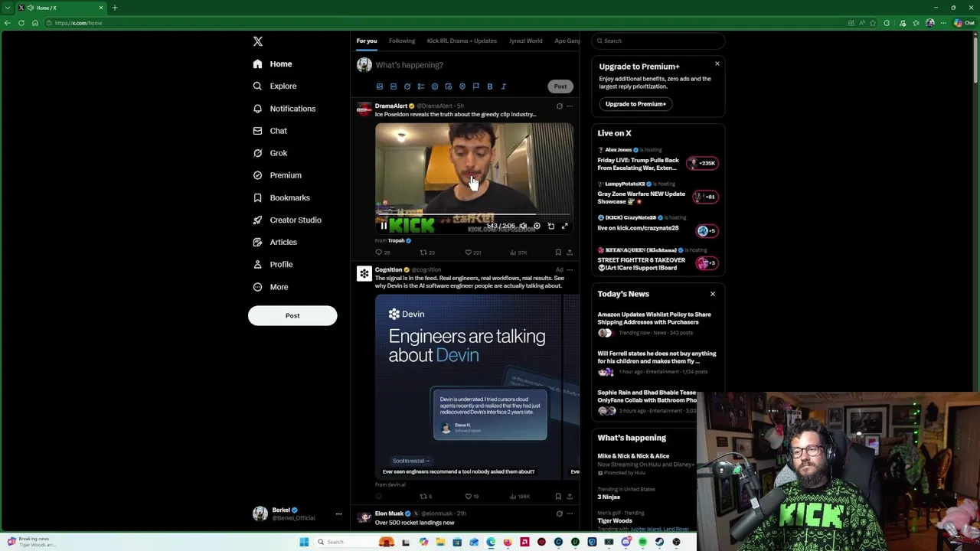
Task: Switch to the Jynxzi World tab
Action: coord(525,41)
